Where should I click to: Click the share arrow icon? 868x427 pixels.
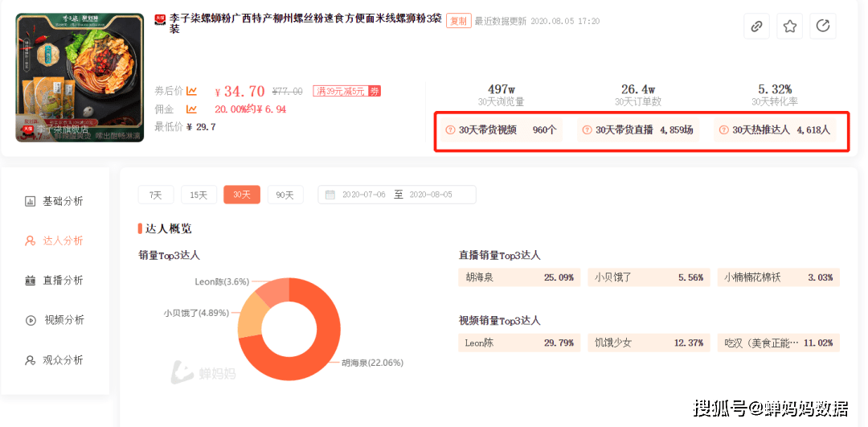(x=822, y=27)
